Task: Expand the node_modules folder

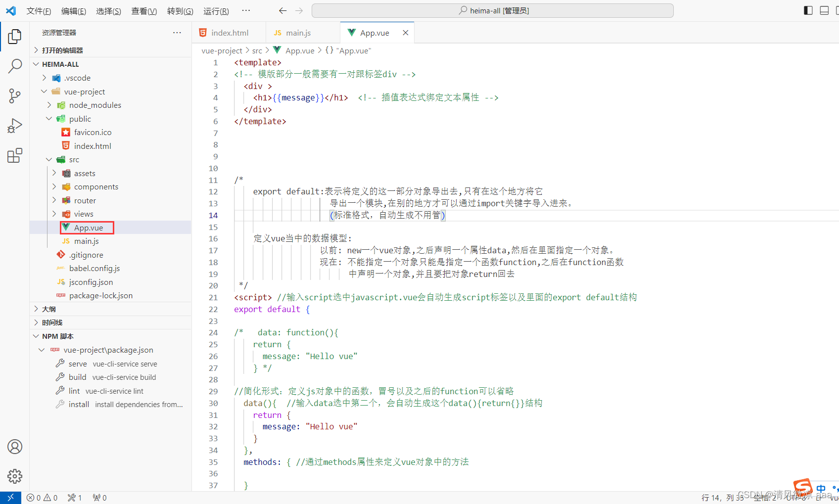Action: coord(95,105)
